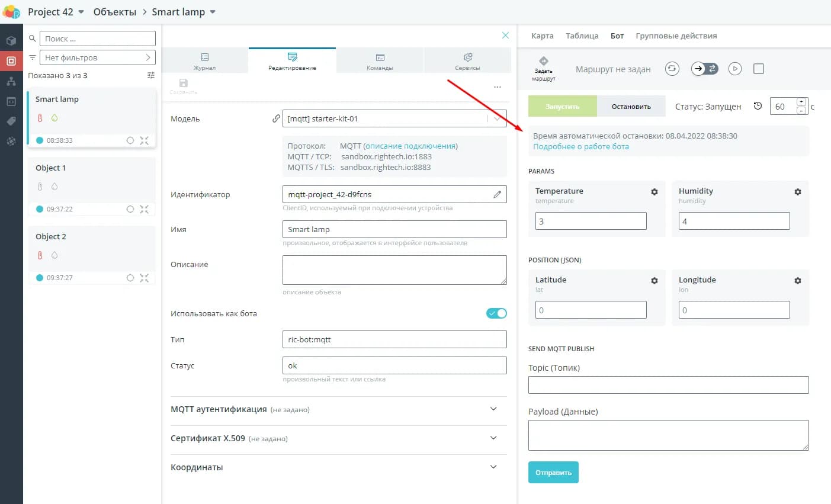Open Longitude parameter gear settings
This screenshot has width=831, height=504.
[x=798, y=281]
